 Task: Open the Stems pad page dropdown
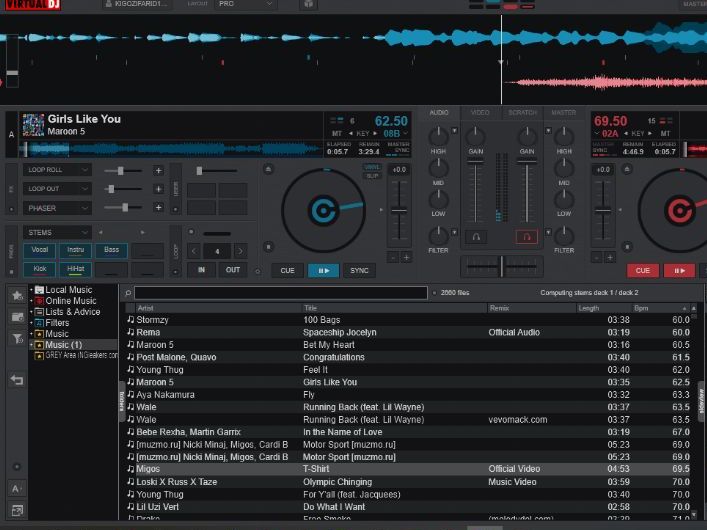tap(57, 232)
